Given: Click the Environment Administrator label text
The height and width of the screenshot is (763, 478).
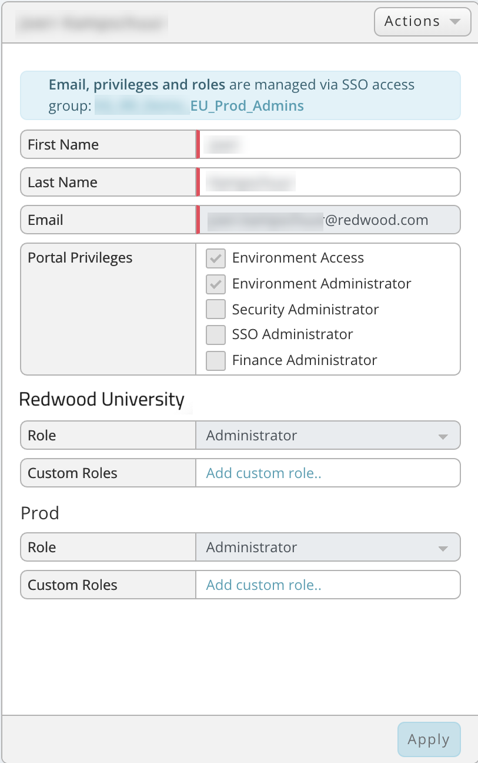Looking at the screenshot, I should (x=321, y=284).
